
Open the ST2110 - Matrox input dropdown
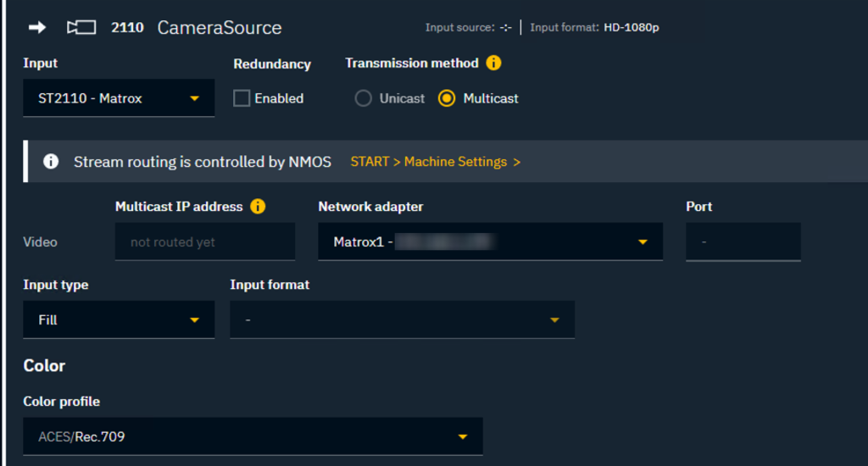pyautogui.click(x=119, y=98)
